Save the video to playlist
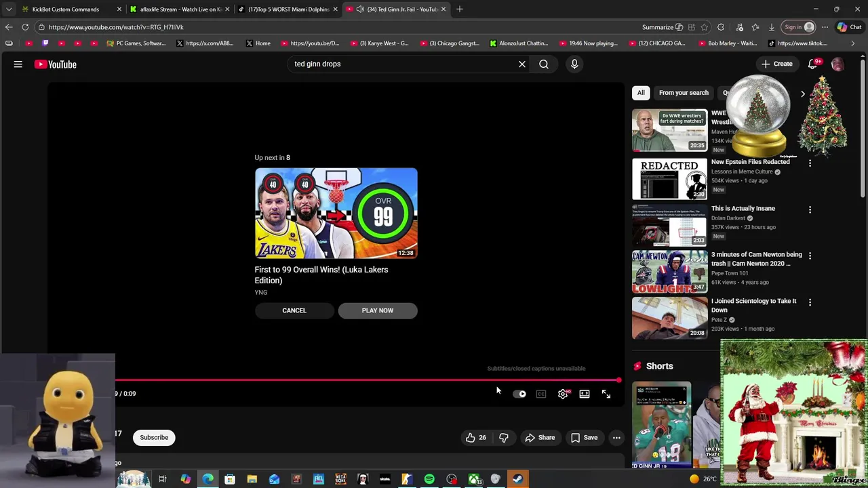The image size is (868, 488). pos(584,438)
